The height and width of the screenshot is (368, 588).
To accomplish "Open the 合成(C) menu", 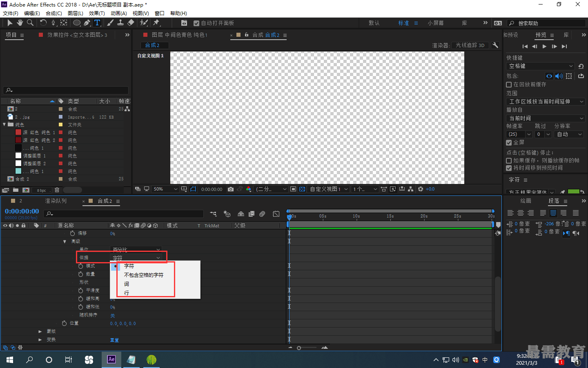I will [x=54, y=13].
